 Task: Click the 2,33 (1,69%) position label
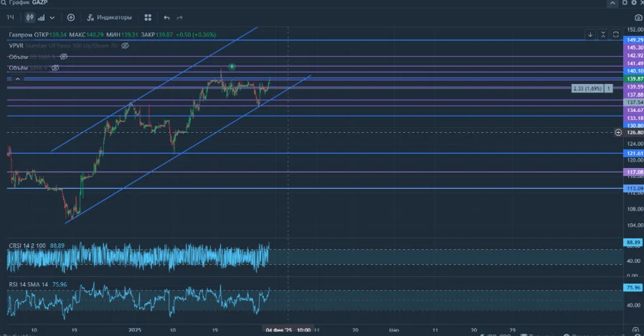click(587, 88)
